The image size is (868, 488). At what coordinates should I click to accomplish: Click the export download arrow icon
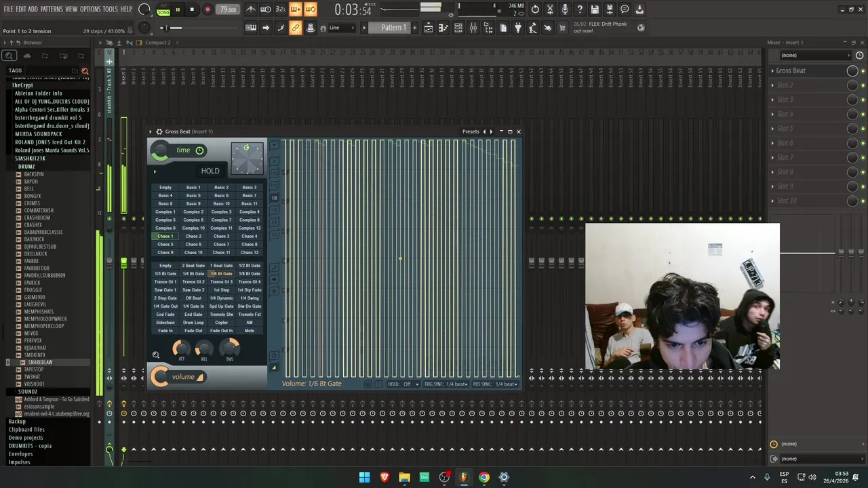click(x=639, y=9)
